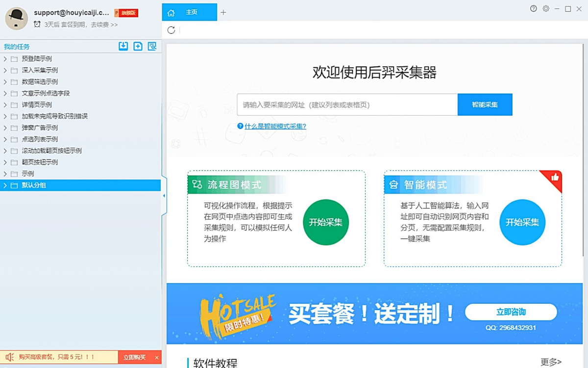Open the settings gear icon
588x368 pixels.
pyautogui.click(x=546, y=9)
